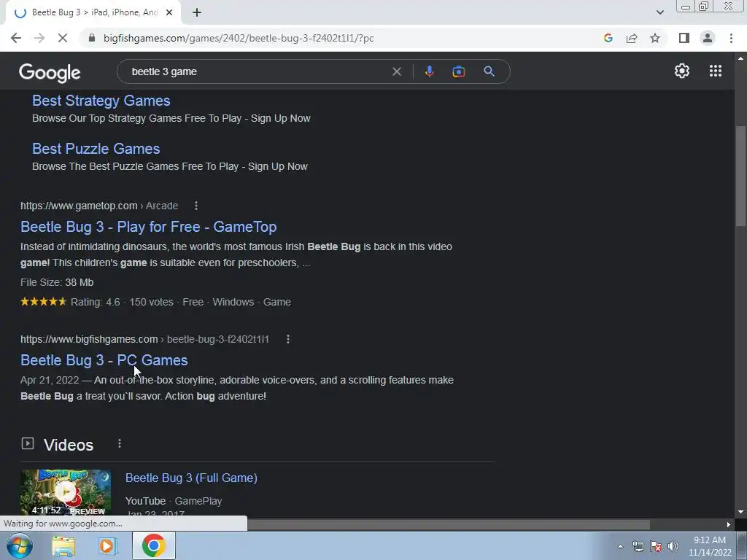Click the horizontal scrollbar right arrow

(729, 525)
